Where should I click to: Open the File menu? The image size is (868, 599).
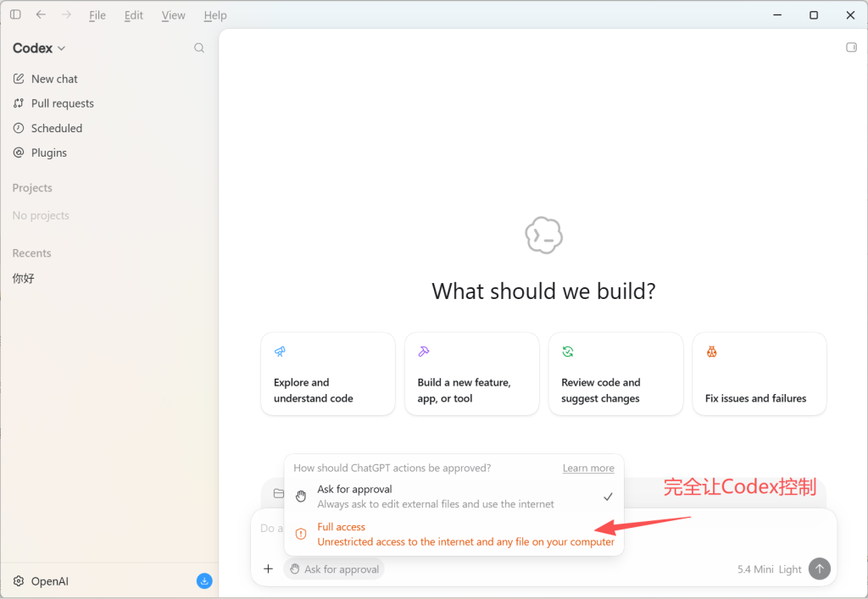pyautogui.click(x=97, y=15)
